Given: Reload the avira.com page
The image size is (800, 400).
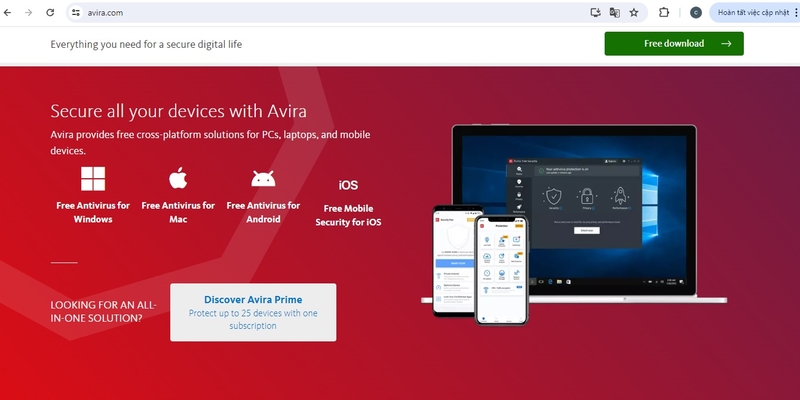Looking at the screenshot, I should click(50, 13).
